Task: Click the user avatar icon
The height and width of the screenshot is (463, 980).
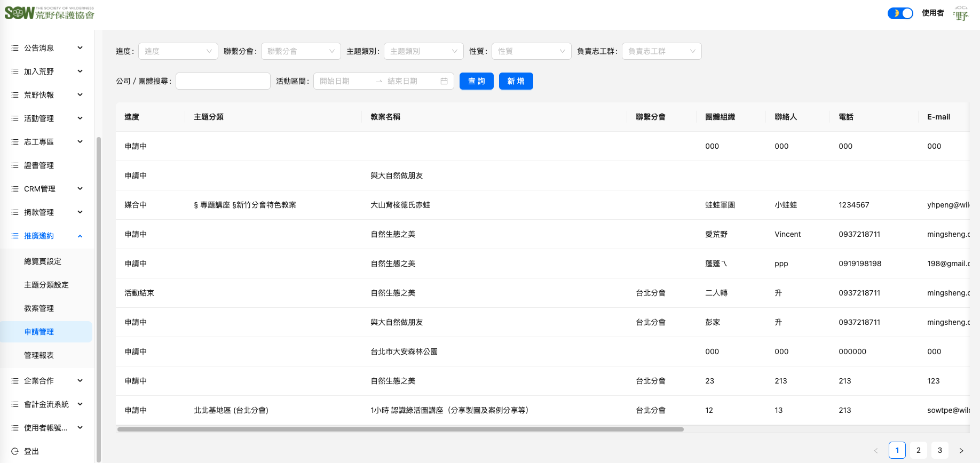Action: (x=961, y=14)
